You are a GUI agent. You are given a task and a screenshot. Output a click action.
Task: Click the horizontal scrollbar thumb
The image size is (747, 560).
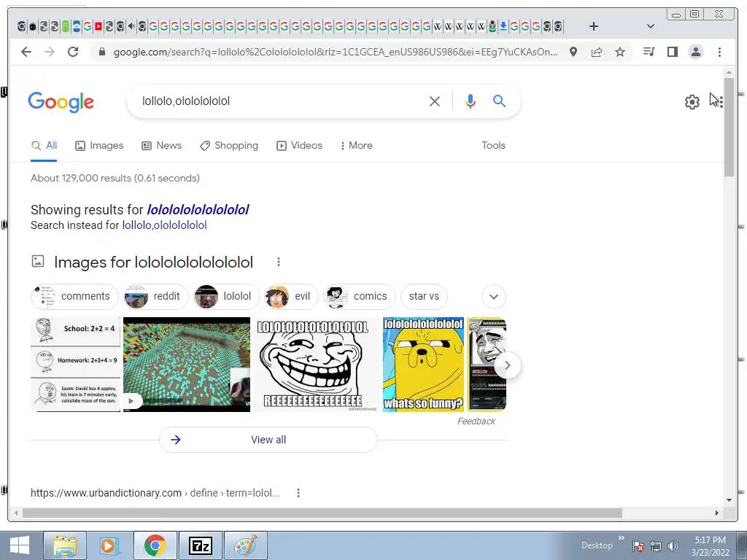click(322, 513)
